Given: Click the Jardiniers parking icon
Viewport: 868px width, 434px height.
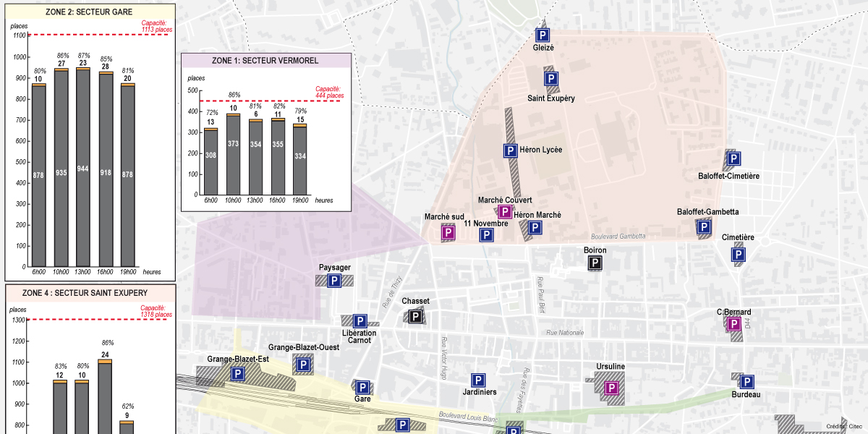Looking at the screenshot, I should (x=478, y=379).
